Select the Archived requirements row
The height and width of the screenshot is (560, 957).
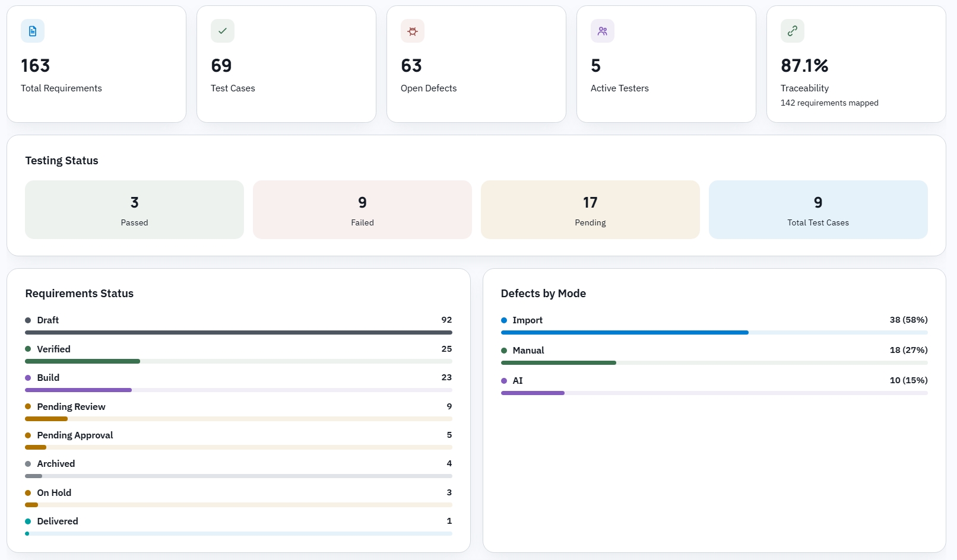pyautogui.click(x=239, y=469)
